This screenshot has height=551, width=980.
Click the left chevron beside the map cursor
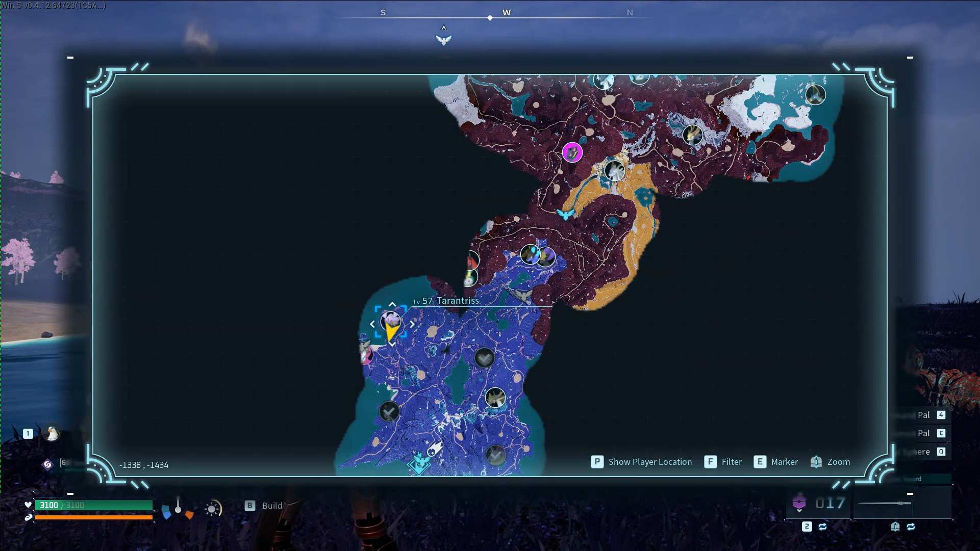click(x=372, y=324)
